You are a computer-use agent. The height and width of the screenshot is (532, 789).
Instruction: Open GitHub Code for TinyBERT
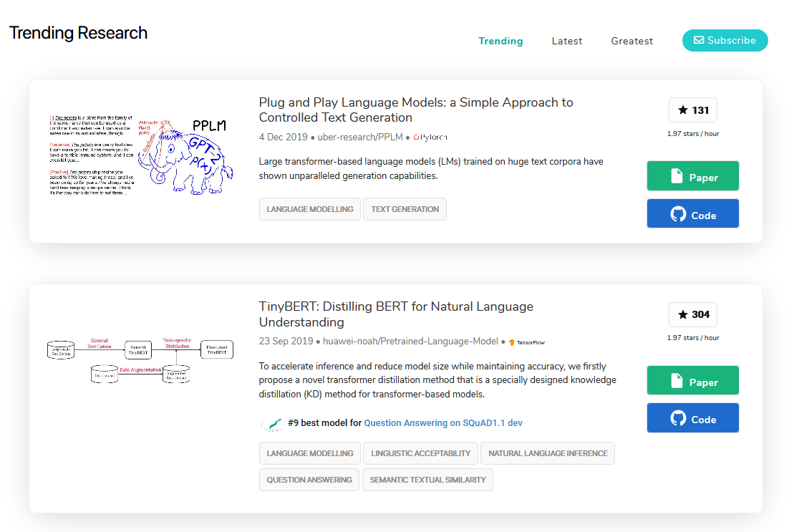pos(692,419)
